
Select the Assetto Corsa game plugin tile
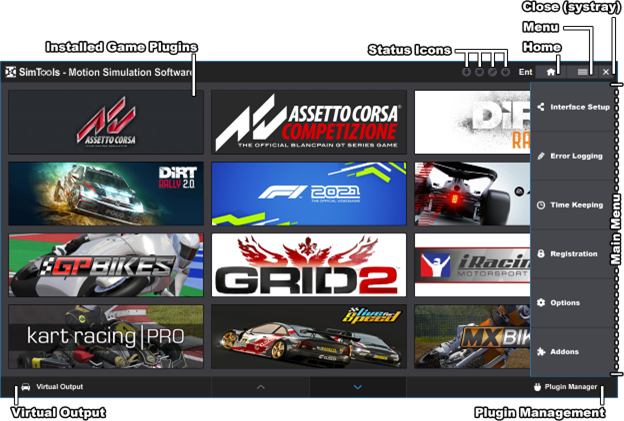[x=106, y=122]
